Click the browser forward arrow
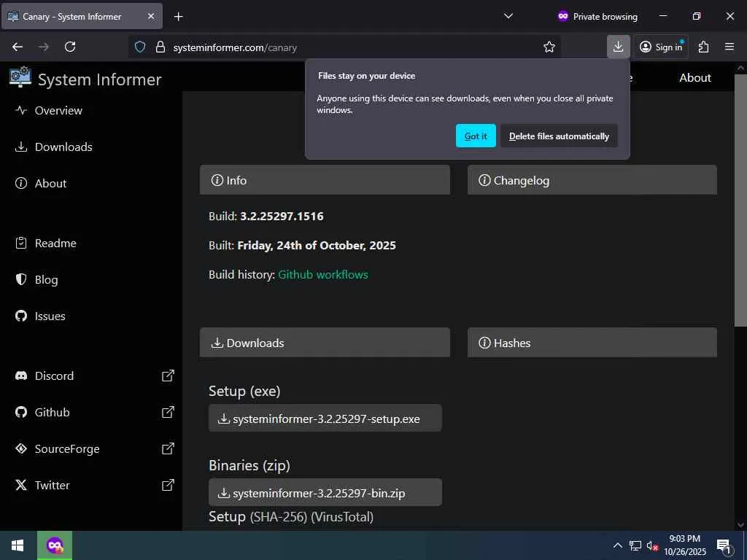The image size is (747, 560). pyautogui.click(x=43, y=47)
